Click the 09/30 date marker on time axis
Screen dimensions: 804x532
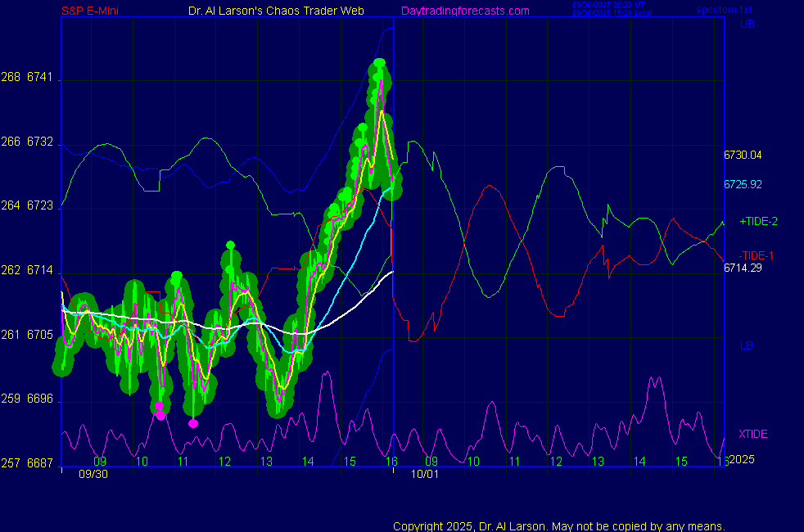[x=92, y=474]
